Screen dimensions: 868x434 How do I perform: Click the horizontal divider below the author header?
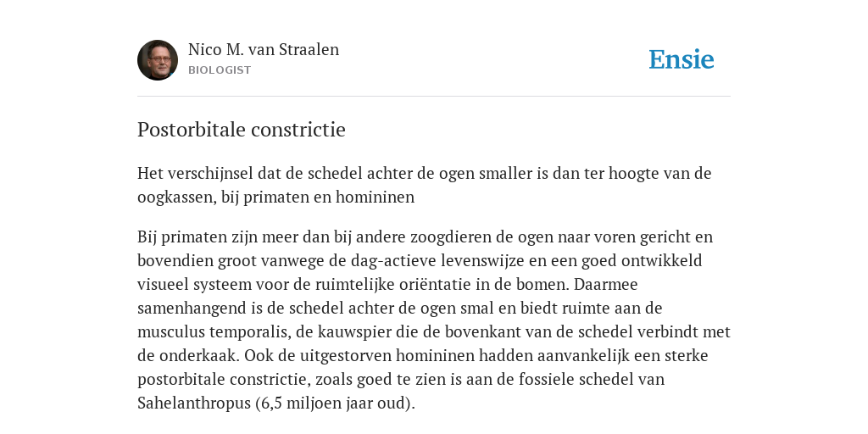tap(434, 97)
